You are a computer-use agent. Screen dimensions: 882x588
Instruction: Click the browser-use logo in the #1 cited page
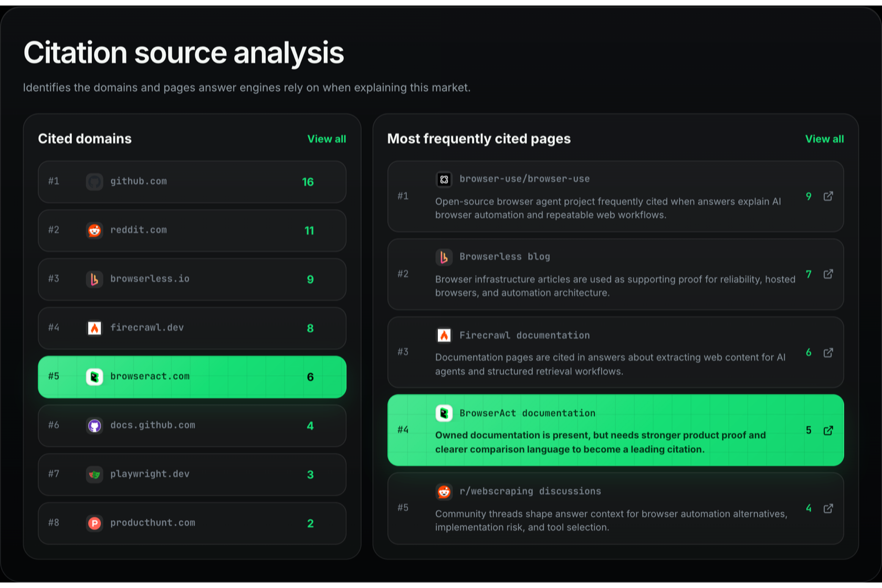444,180
